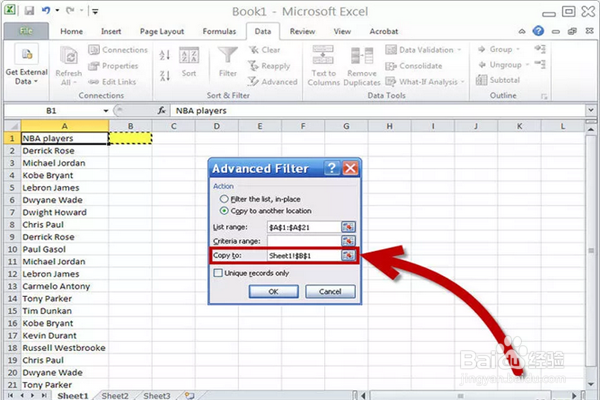
Task: Click the collapse button for Copy to
Action: tap(348, 255)
